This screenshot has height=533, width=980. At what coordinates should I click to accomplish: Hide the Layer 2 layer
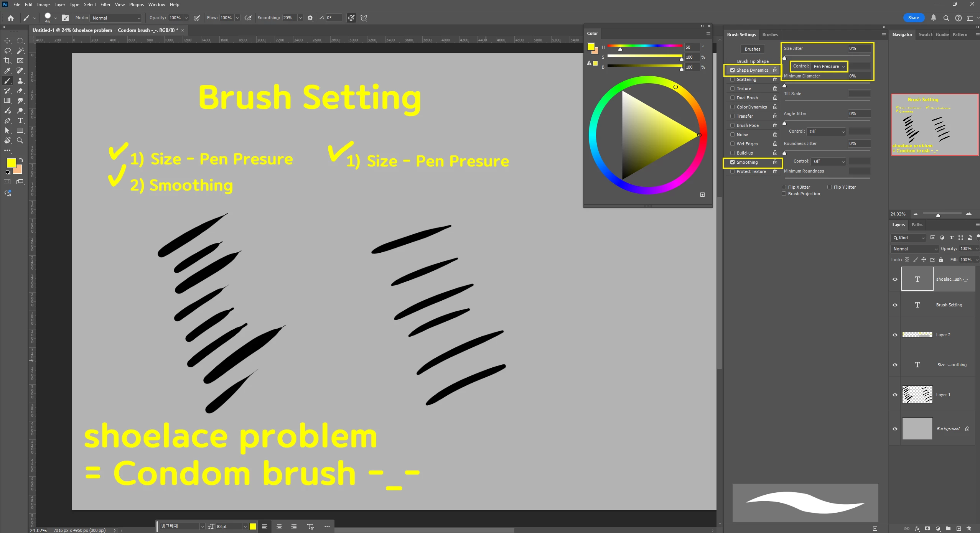895,335
